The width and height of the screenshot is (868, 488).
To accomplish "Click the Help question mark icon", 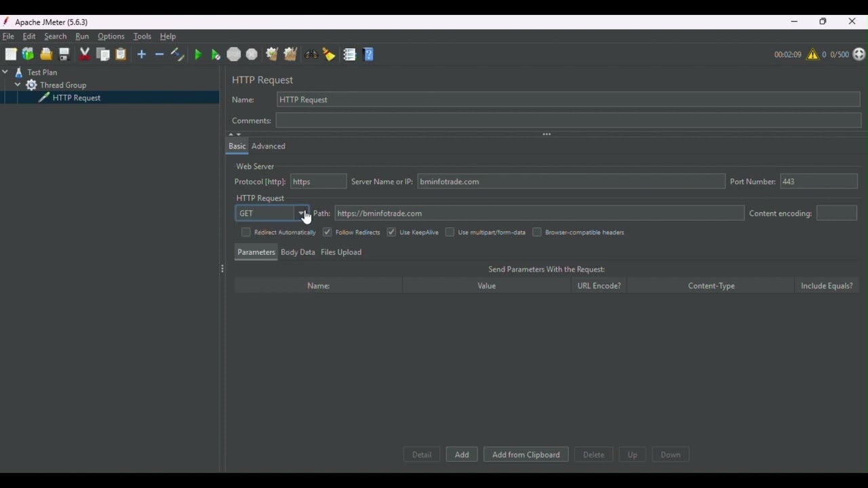I will [369, 54].
